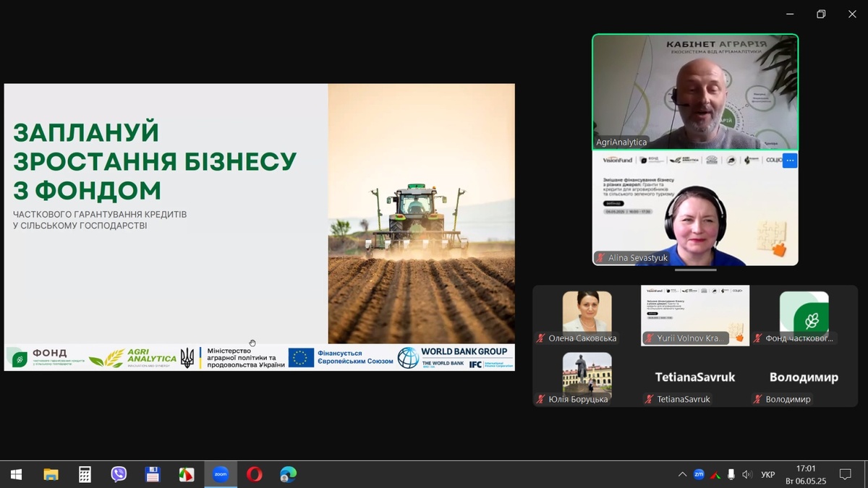Viewport: 868px width, 488px height.
Task: Click the muted mic icon next to Alina Sevastyuk
Action: click(x=600, y=258)
